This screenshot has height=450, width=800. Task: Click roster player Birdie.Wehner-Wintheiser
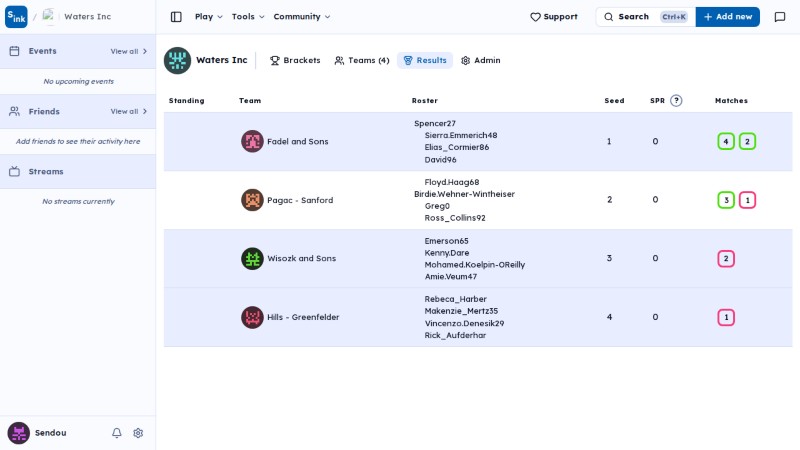click(464, 194)
